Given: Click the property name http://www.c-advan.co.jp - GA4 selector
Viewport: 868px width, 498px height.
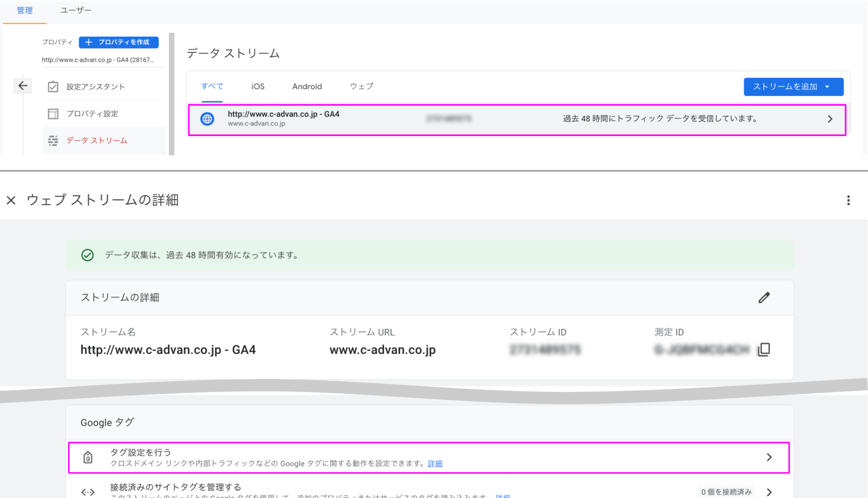Looking at the screenshot, I should coord(98,60).
